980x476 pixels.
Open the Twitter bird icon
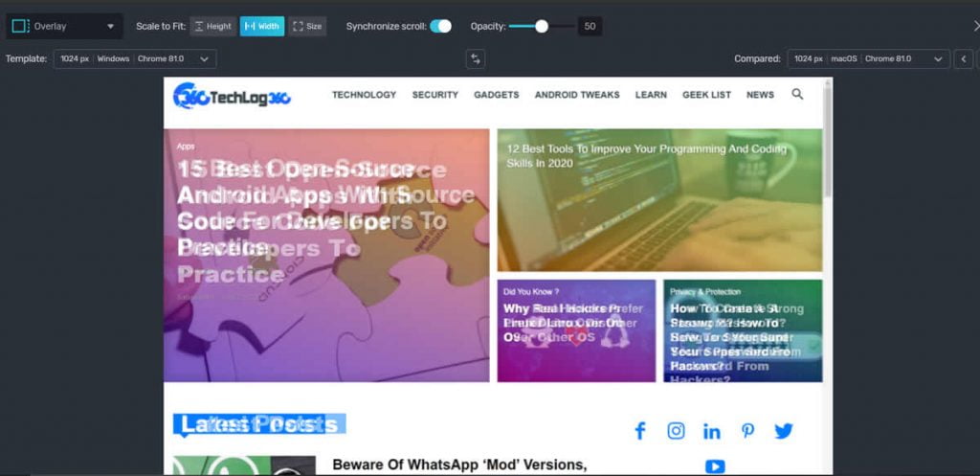(784, 431)
